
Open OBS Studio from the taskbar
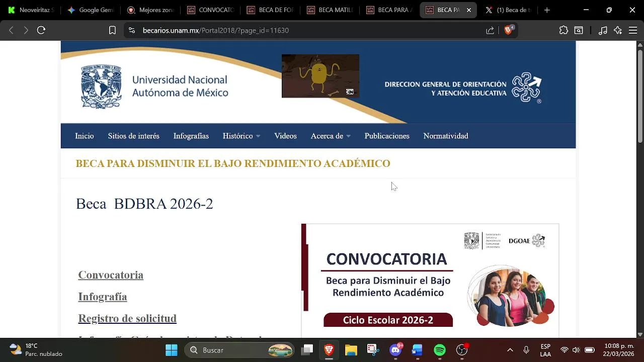point(462,350)
